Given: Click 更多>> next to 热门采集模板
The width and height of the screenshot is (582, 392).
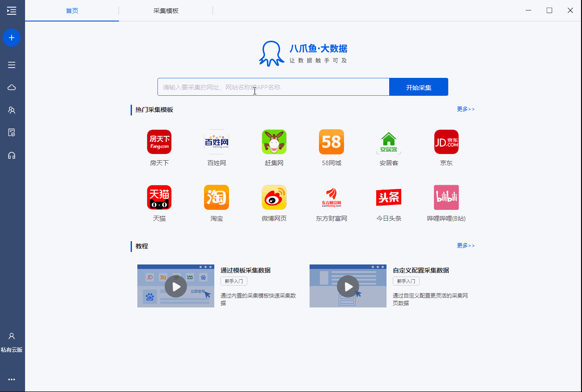Looking at the screenshot, I should coord(466,109).
